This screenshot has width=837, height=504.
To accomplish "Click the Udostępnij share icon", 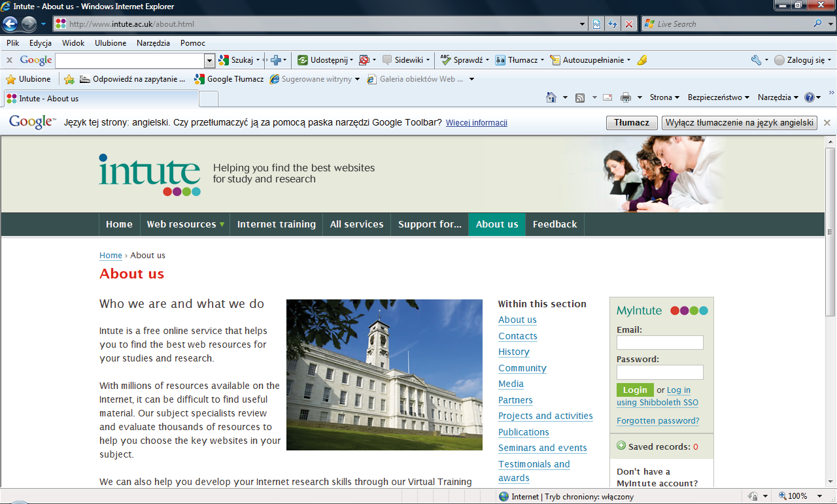I will tap(303, 60).
